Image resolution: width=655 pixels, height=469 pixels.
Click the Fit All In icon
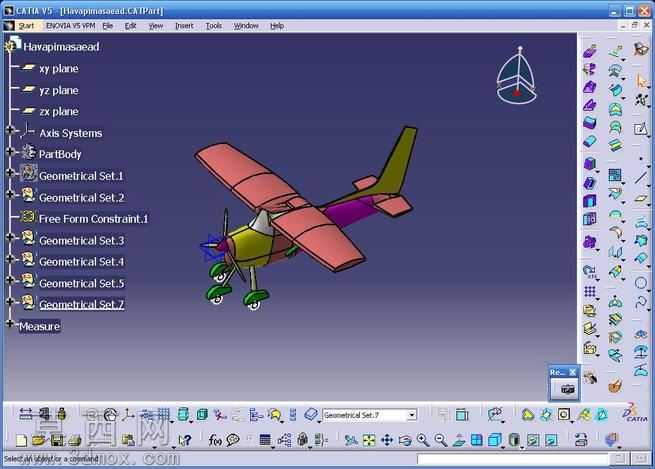[369, 440]
